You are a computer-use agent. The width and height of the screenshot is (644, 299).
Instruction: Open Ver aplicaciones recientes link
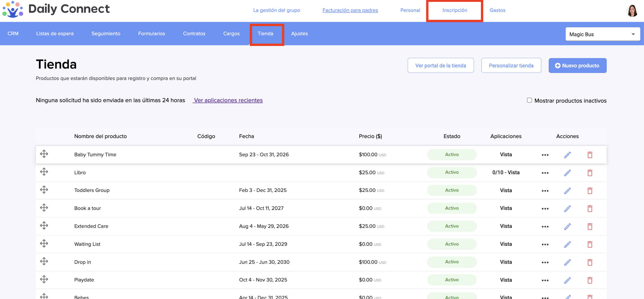pos(228,100)
